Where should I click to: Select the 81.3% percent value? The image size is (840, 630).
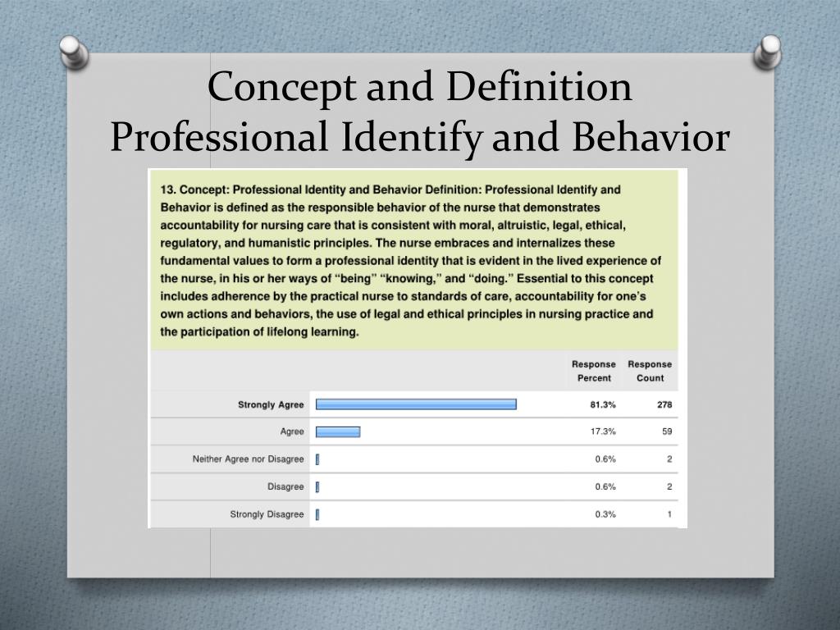[603, 404]
